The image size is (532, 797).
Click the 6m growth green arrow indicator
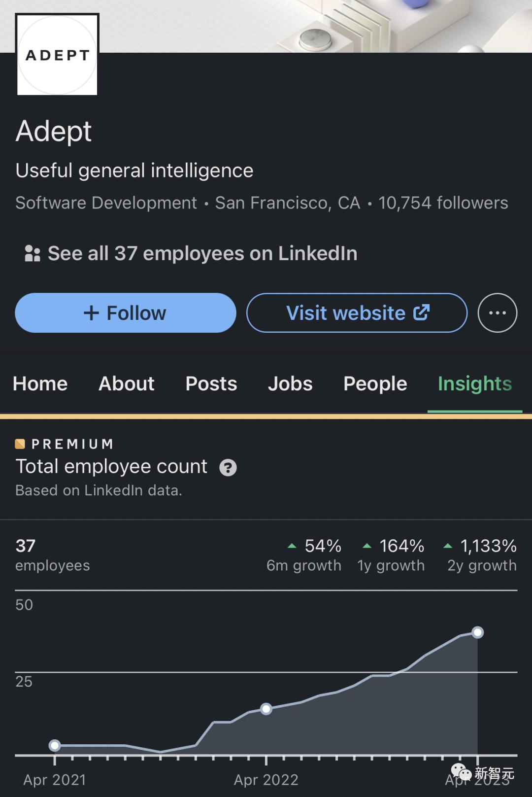[x=292, y=546]
